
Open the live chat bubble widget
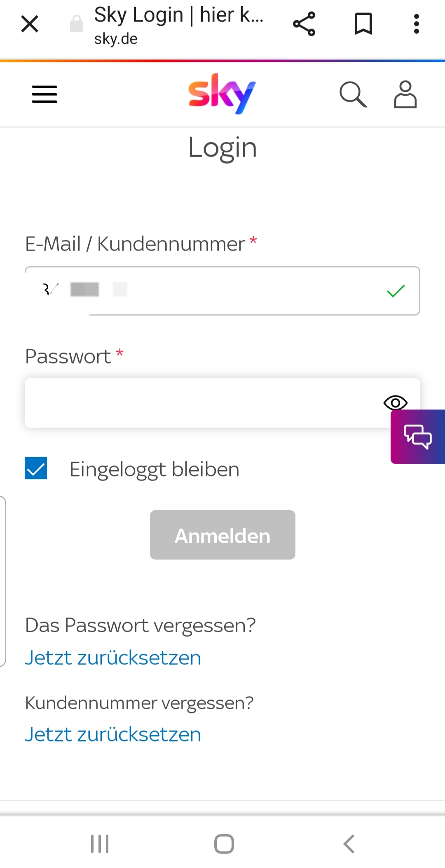pos(418,436)
